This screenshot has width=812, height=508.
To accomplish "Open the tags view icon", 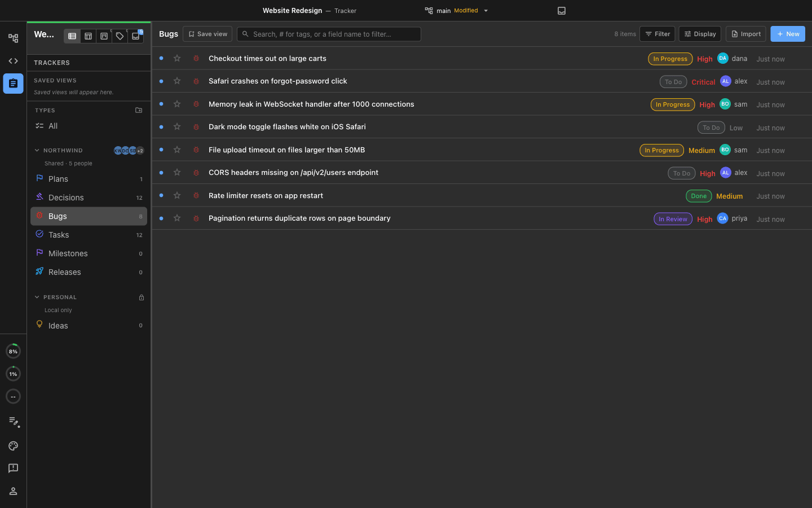I will pos(120,36).
